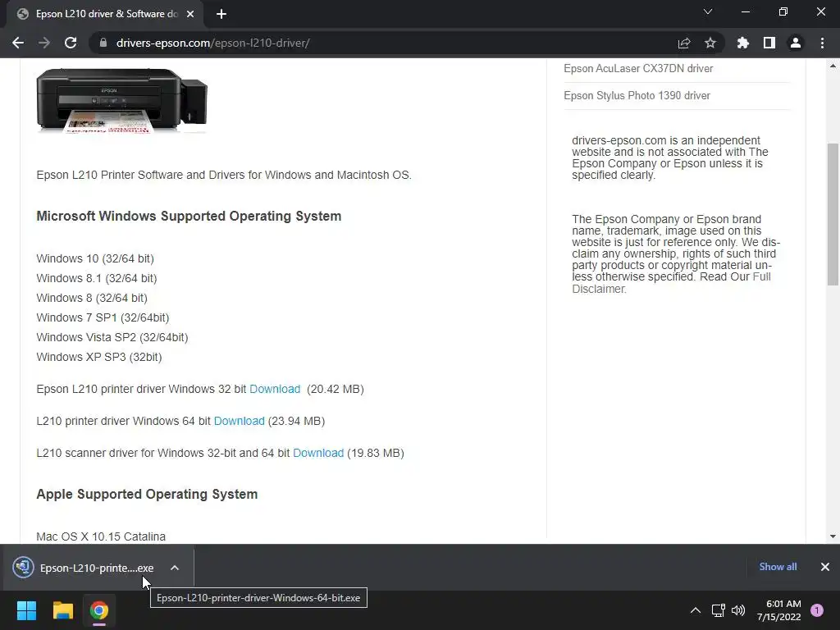
Task: Click the 'Windows XP SP3 (32bit)' text
Action: (99, 358)
